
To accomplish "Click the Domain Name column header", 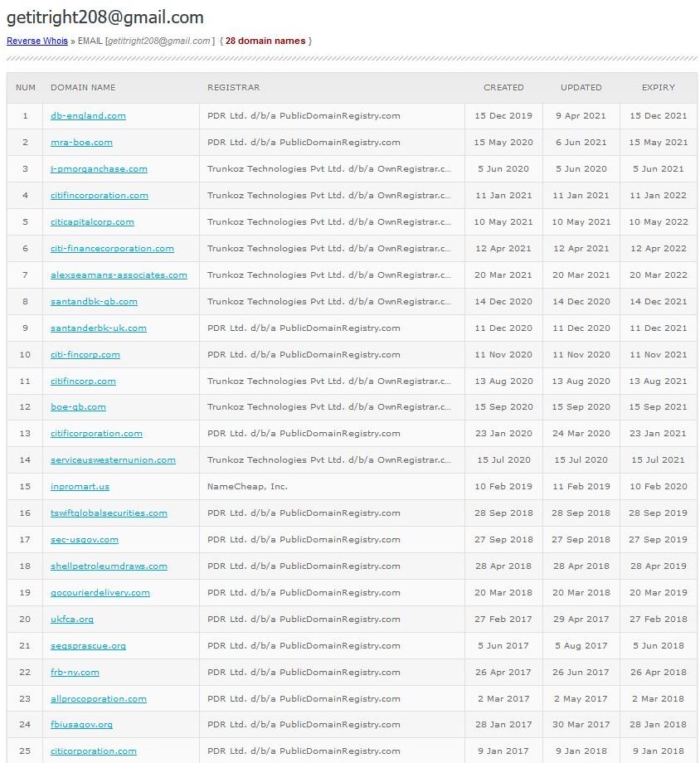I will click(83, 88).
